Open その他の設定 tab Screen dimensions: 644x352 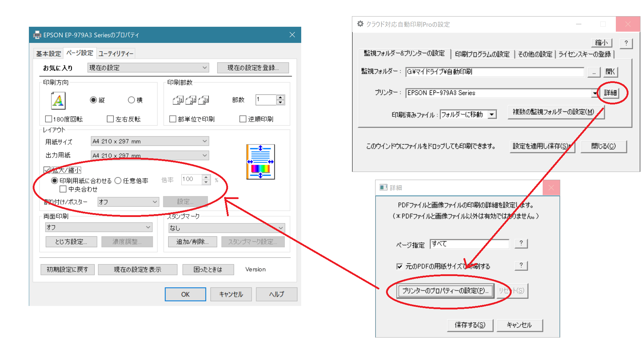point(535,54)
